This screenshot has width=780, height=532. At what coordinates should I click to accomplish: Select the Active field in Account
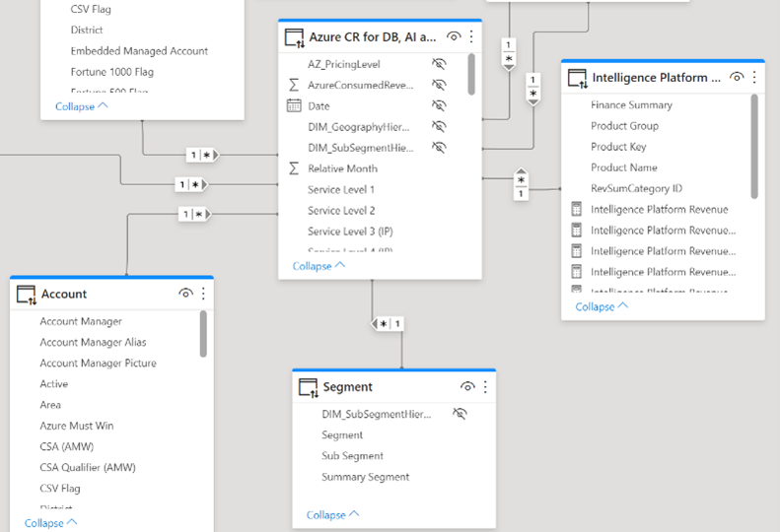pos(53,384)
